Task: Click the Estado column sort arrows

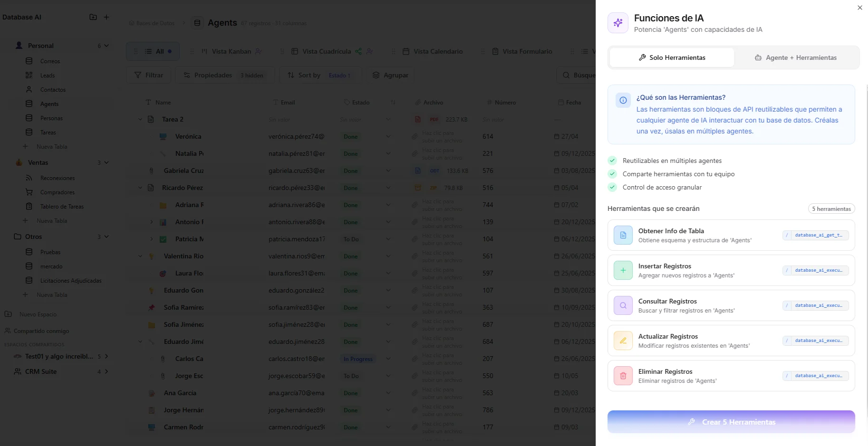Action: [393, 103]
